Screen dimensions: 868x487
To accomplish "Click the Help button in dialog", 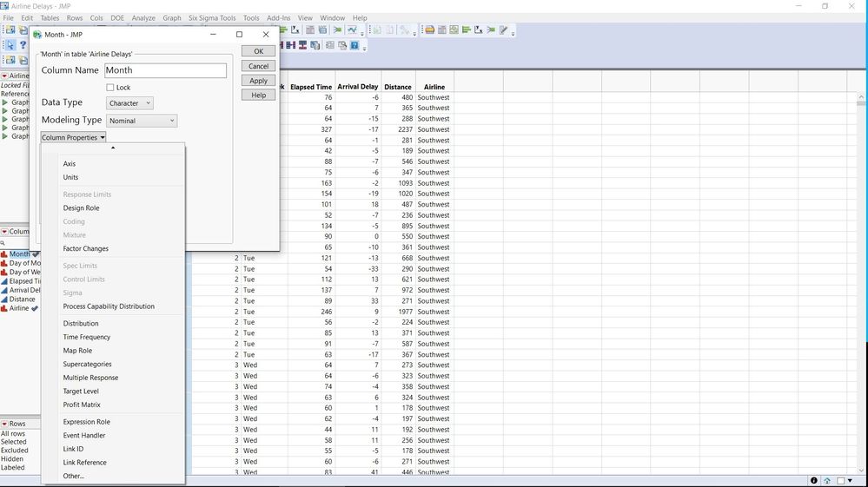I will click(x=259, y=95).
